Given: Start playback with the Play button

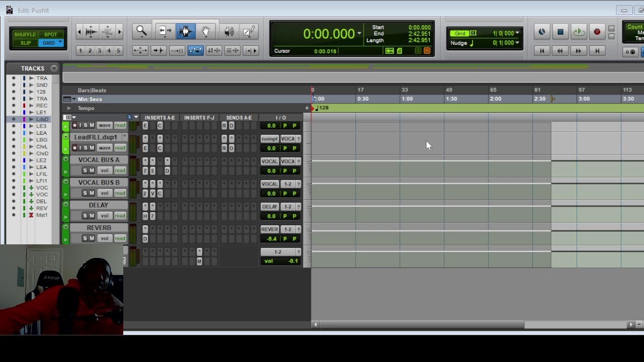Looking at the screenshot, I should [579, 32].
